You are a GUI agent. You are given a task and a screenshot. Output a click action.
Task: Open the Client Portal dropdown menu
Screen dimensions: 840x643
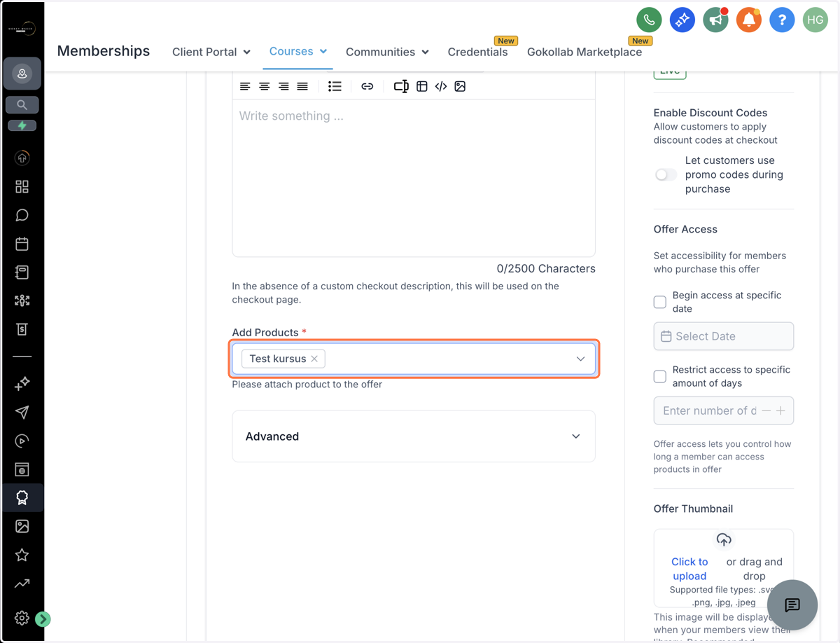(211, 52)
